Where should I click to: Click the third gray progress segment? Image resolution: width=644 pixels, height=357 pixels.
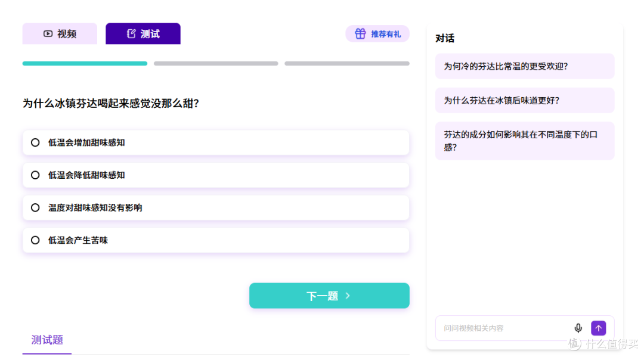click(x=347, y=64)
